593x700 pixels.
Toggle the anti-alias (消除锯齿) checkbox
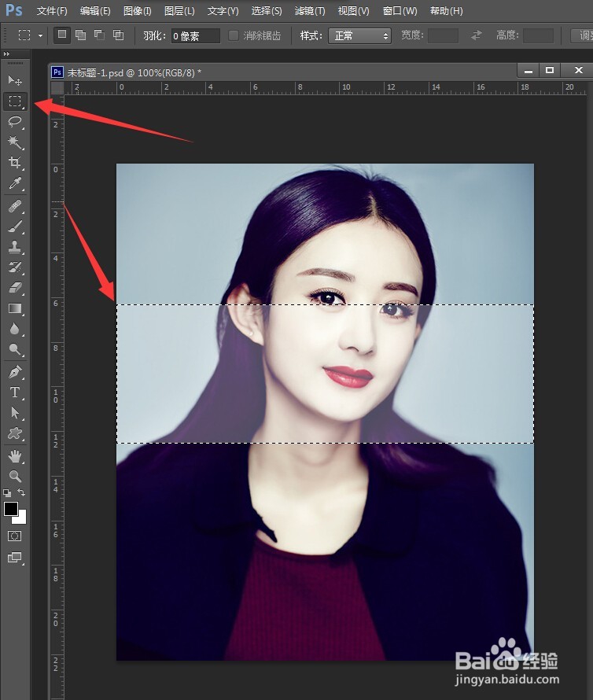point(233,35)
